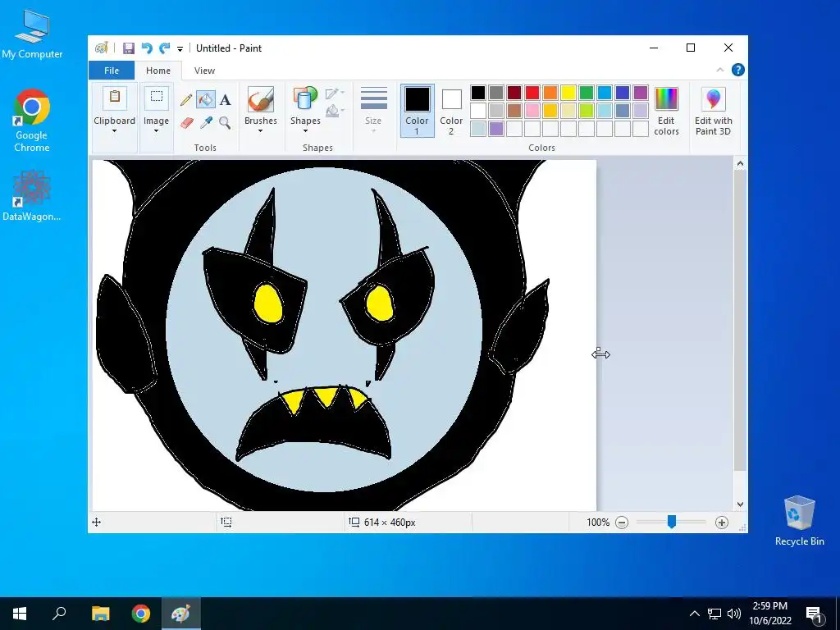Open the Windows Start menu
840x630 pixels.
[20, 614]
